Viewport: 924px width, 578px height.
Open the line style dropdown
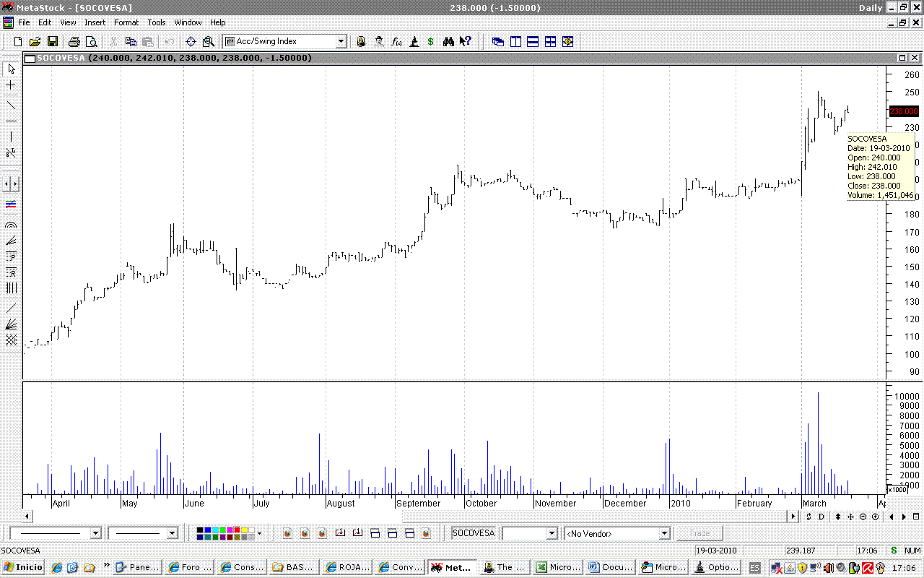[x=95, y=533]
